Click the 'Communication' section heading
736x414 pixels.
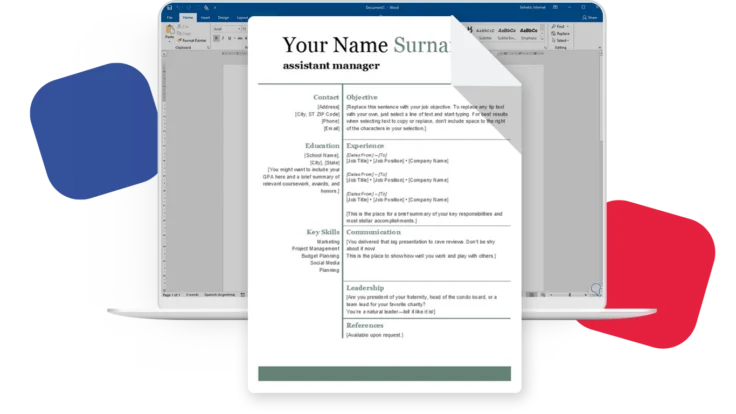(x=374, y=232)
